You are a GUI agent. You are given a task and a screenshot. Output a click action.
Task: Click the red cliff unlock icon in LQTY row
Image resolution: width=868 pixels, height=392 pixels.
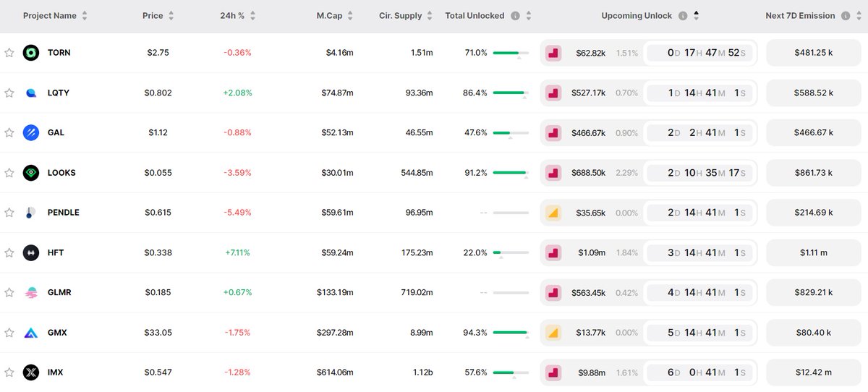(553, 93)
